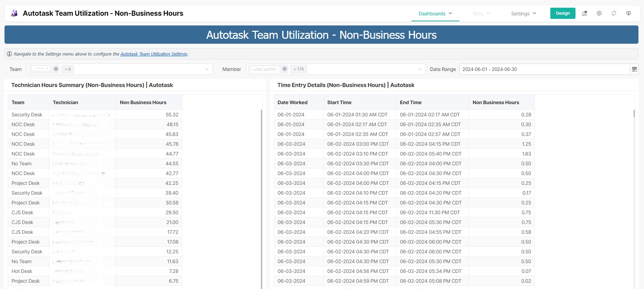644x289 pixels.
Task: Click the Hot Desk team cell
Action: pos(28,271)
